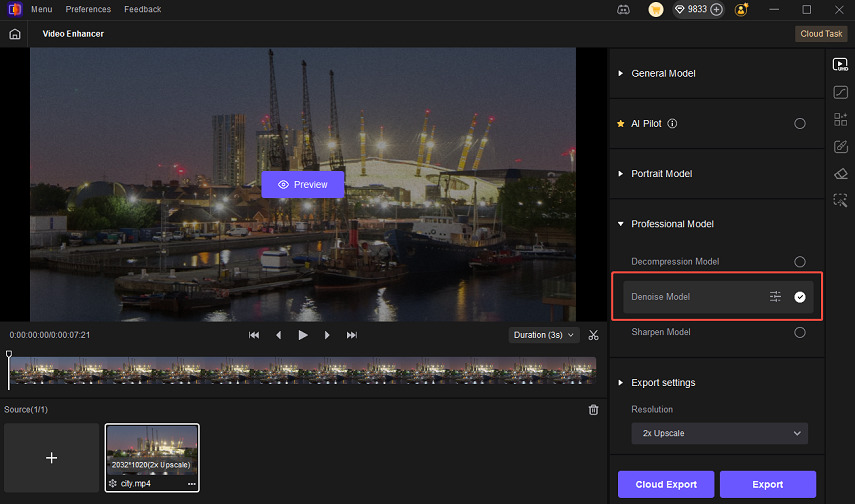Open the Duration (3s) dropdown
This screenshot has height=504, width=855.
(544, 335)
